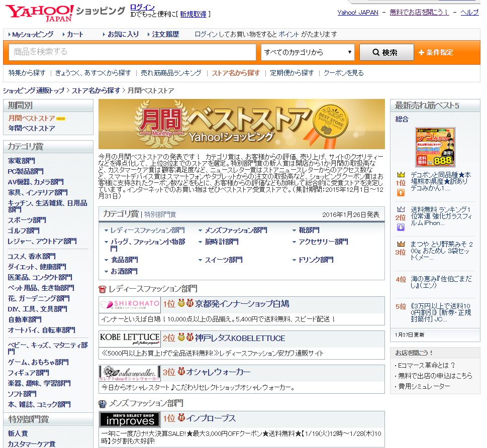Jump to 腕時計部門 section
Viewport: 487px width, 448px height.
tap(222, 242)
